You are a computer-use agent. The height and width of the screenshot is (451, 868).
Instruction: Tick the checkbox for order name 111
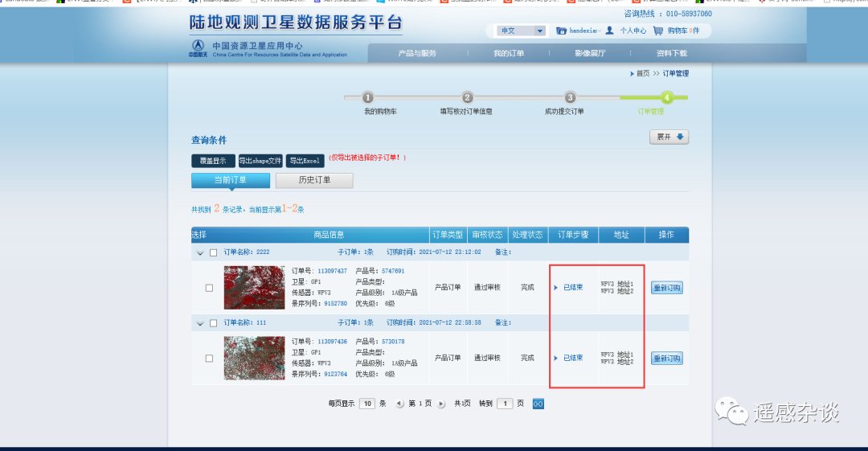point(213,323)
